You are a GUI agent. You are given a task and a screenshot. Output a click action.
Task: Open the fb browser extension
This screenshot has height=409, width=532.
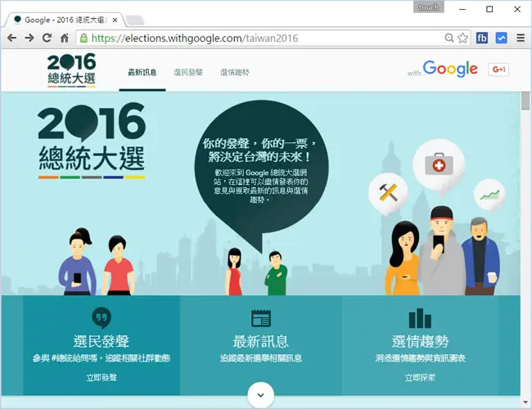482,38
